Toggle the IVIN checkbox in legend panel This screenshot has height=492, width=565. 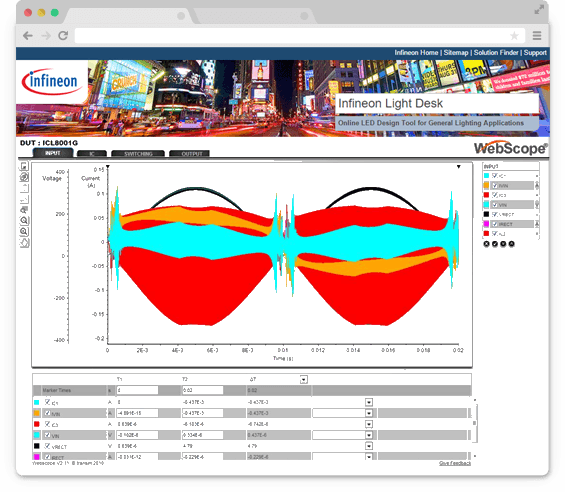(495, 185)
